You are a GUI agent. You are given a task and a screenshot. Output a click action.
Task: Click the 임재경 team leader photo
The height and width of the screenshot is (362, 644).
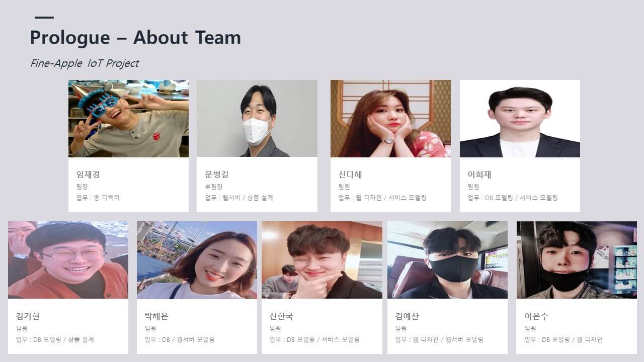click(128, 119)
